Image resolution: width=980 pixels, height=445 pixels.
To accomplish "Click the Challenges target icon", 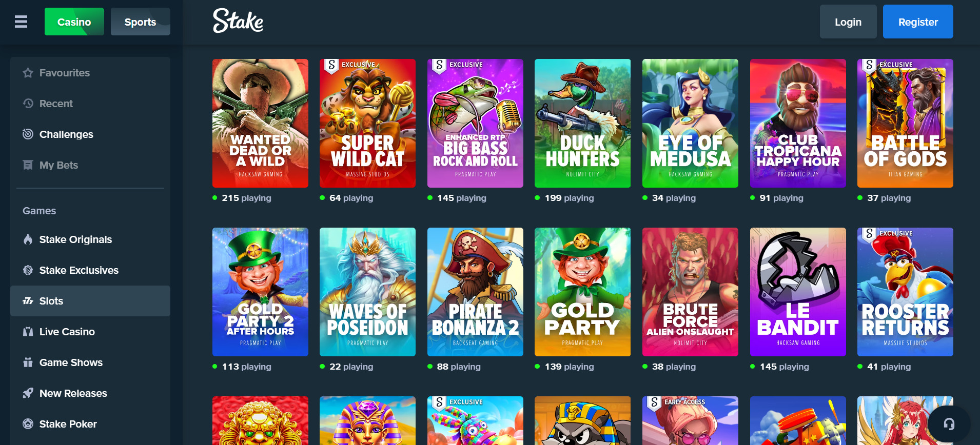I will [x=28, y=134].
